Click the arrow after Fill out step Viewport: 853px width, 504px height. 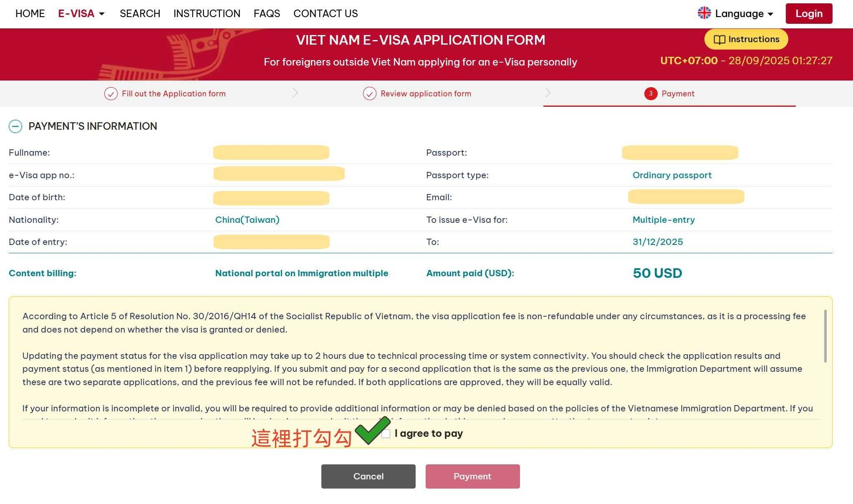tap(295, 93)
